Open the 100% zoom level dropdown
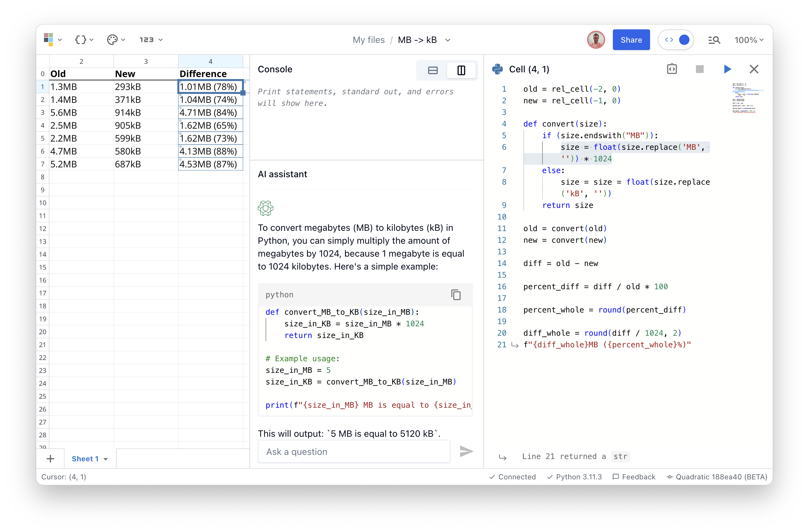 749,40
